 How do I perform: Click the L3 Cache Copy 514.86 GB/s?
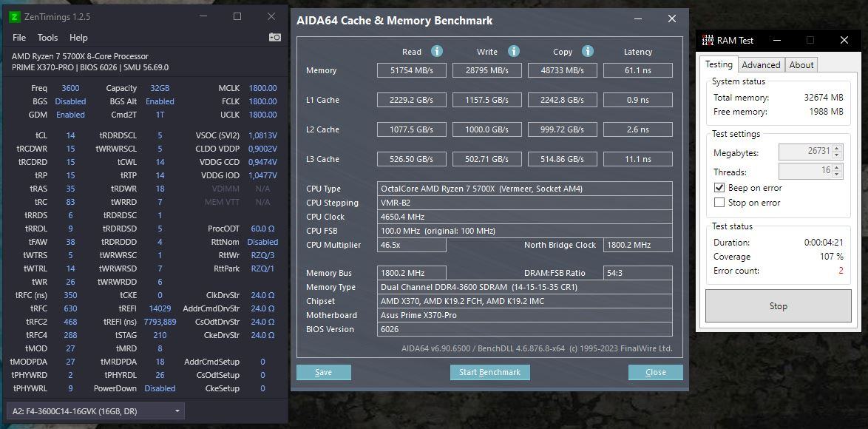click(562, 159)
